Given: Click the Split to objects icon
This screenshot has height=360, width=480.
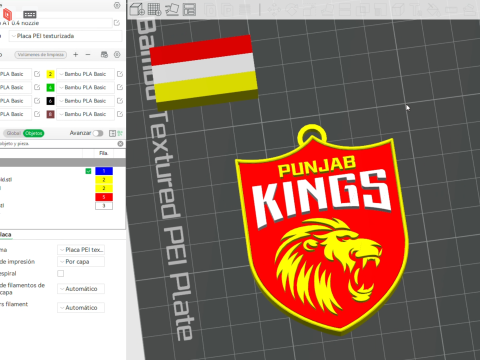Looking at the screenshot, I should [x=210, y=10].
